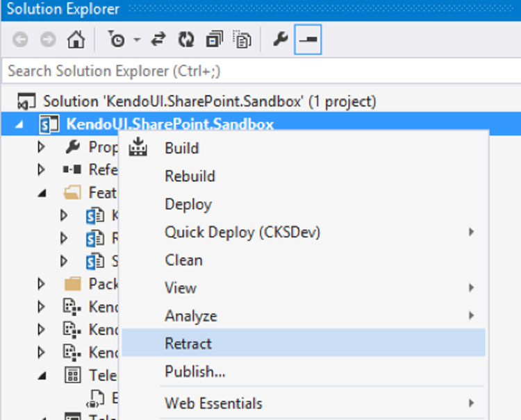Expand the feature beginning with R

(63, 238)
